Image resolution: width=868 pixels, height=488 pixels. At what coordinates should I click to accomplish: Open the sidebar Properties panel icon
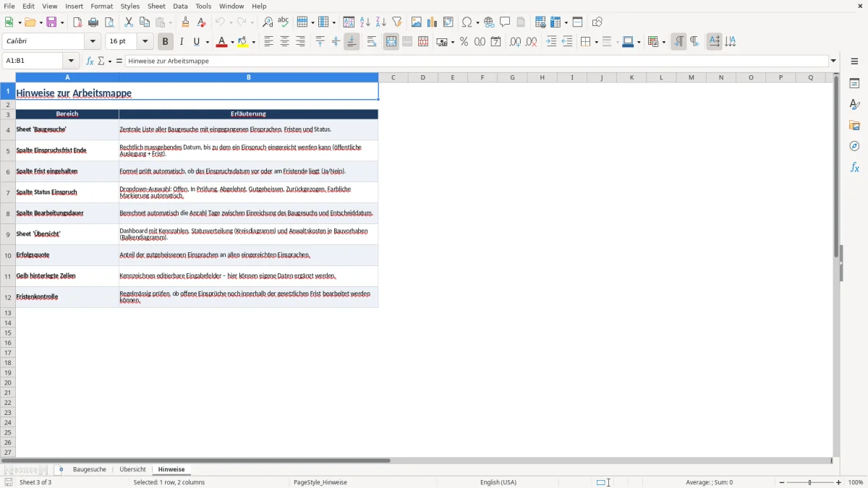point(854,83)
